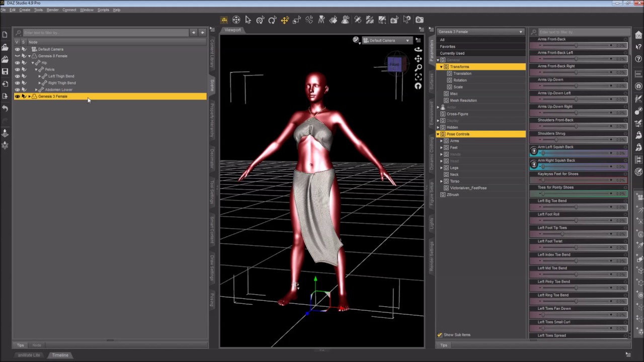This screenshot has width=644, height=362.
Task: Adjust the Shoulders Shrug slider
Action: pos(579,140)
